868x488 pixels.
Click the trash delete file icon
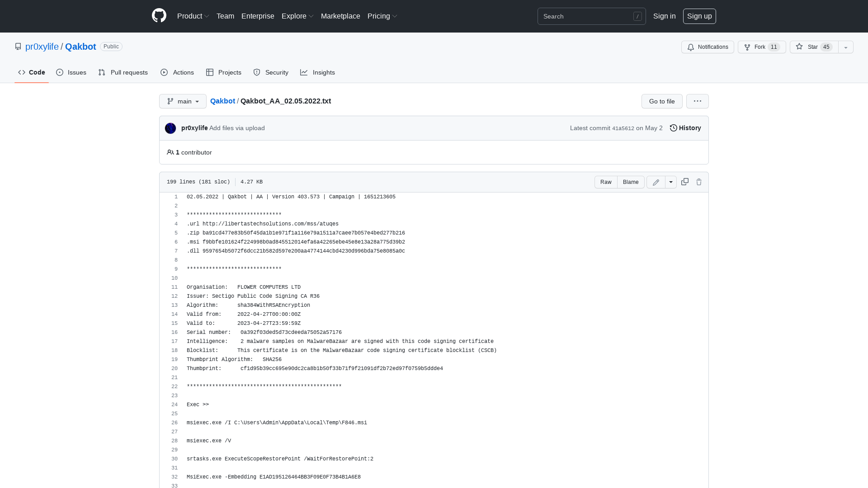tap(699, 182)
